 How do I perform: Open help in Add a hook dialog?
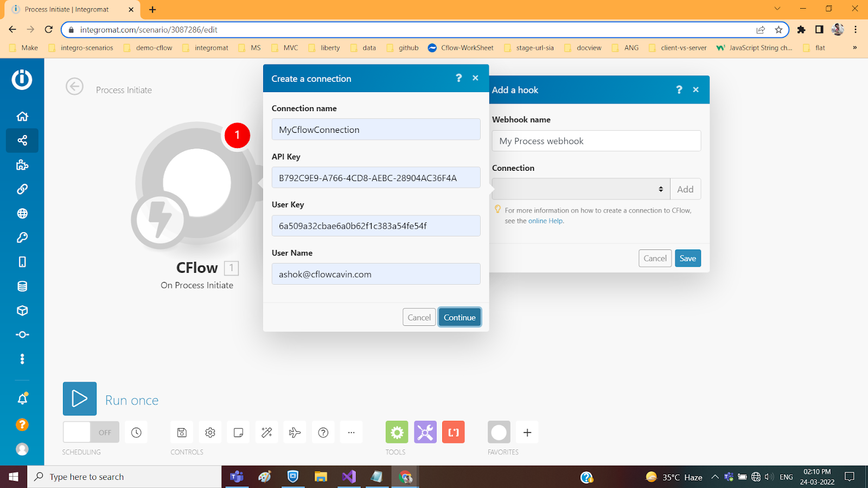pos(679,89)
